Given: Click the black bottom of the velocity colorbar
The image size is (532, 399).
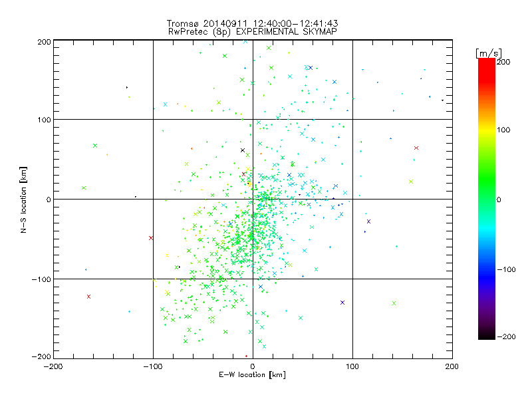Looking at the screenshot, I should (487, 335).
